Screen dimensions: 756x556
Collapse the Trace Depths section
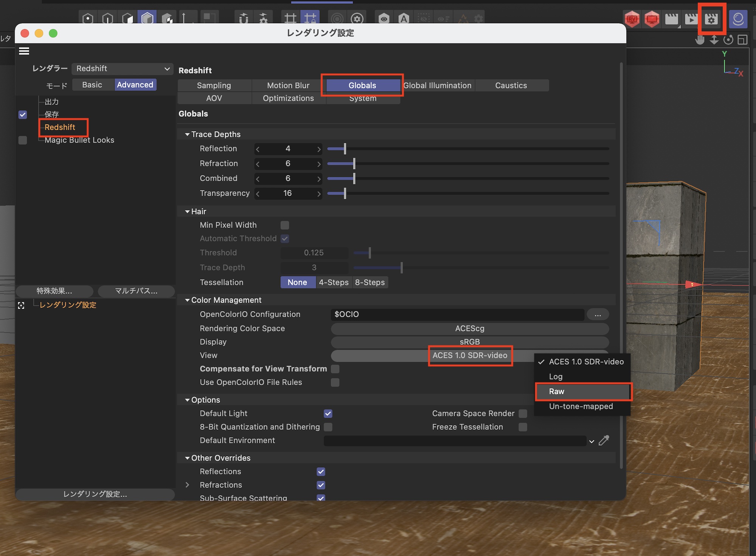point(187,135)
